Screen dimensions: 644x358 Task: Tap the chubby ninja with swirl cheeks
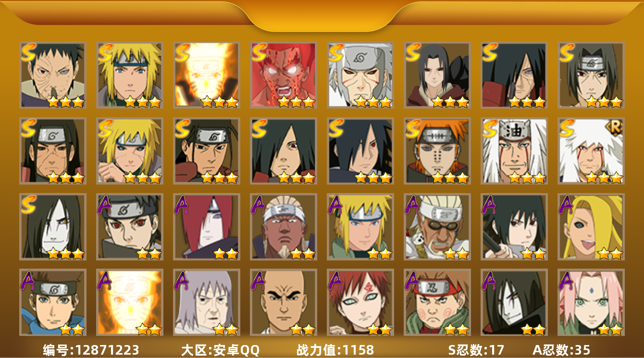(x=437, y=303)
